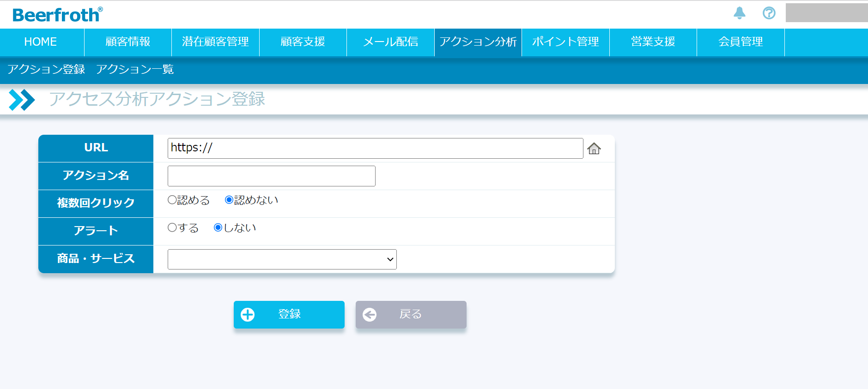
Task: Expand the 商品・サービス dropdown
Action: 282,259
